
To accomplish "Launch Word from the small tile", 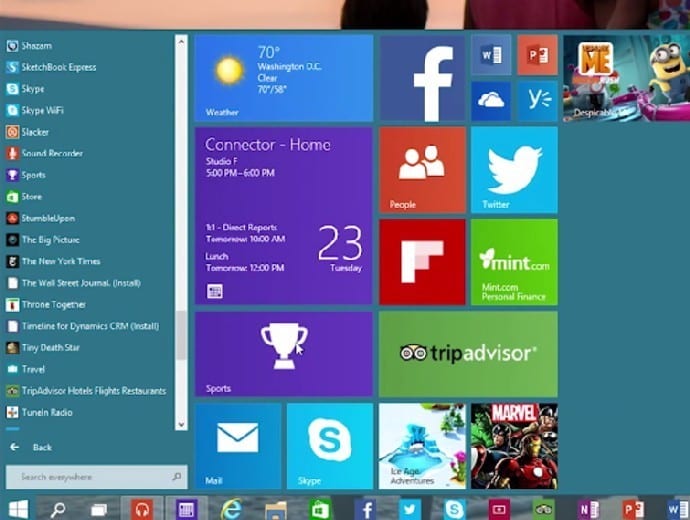I will pyautogui.click(x=491, y=55).
